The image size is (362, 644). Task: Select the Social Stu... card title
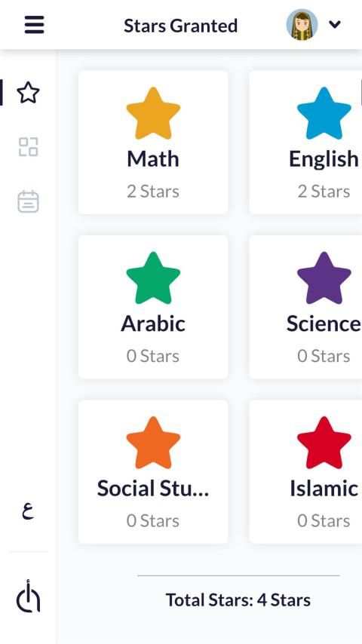[153, 489]
